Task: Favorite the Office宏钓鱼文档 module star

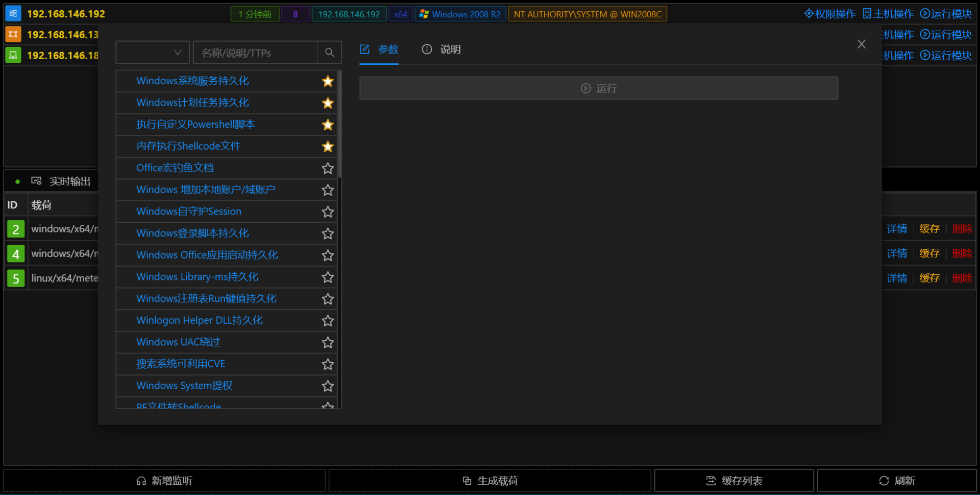Action: pyautogui.click(x=328, y=168)
